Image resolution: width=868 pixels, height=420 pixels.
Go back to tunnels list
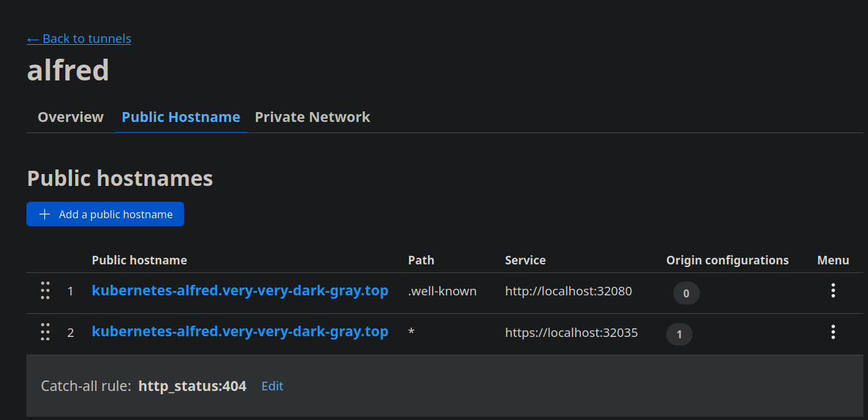point(79,39)
